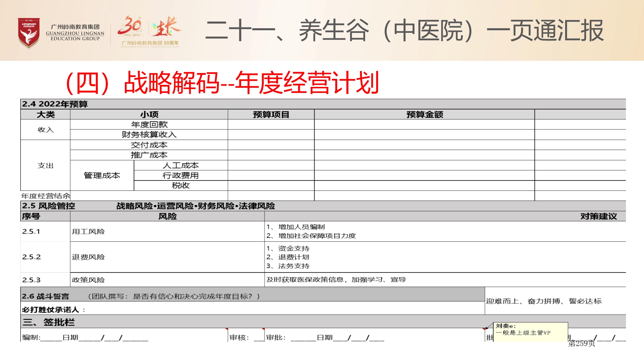Click the red brush-stroke calligraphy logo
The image size is (644, 362).
point(166,26)
